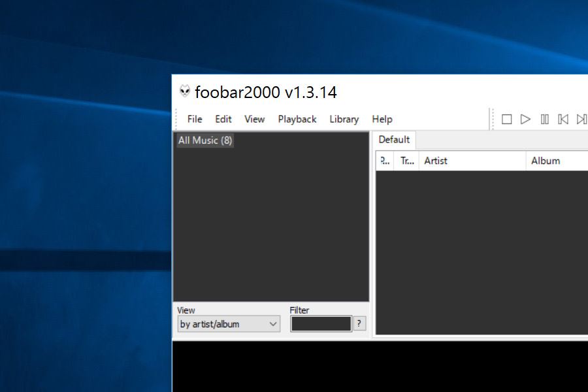Click the foobar2000 alien icon in title bar

click(185, 92)
